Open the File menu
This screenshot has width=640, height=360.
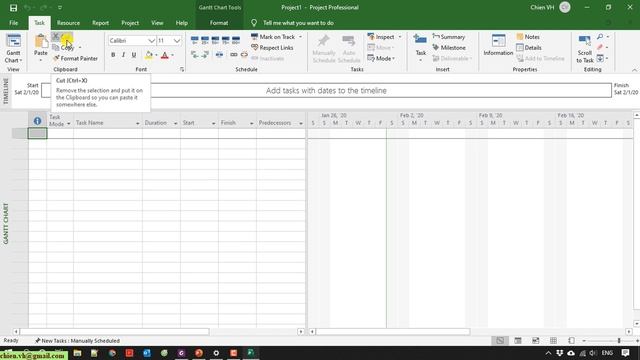pyautogui.click(x=13, y=23)
